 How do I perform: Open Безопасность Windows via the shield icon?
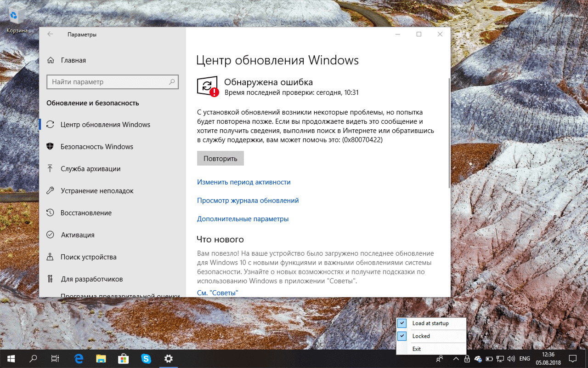(51, 146)
